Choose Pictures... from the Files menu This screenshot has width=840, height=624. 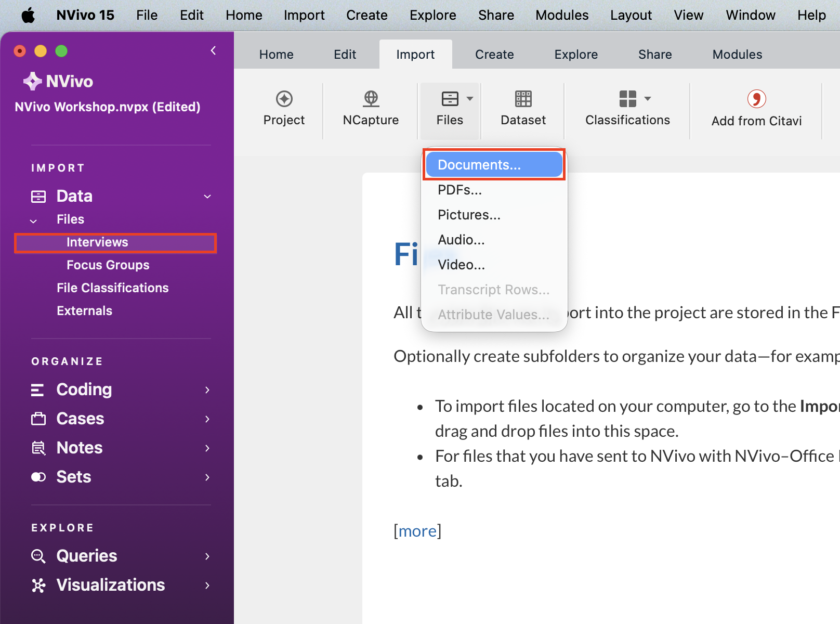(x=494, y=215)
